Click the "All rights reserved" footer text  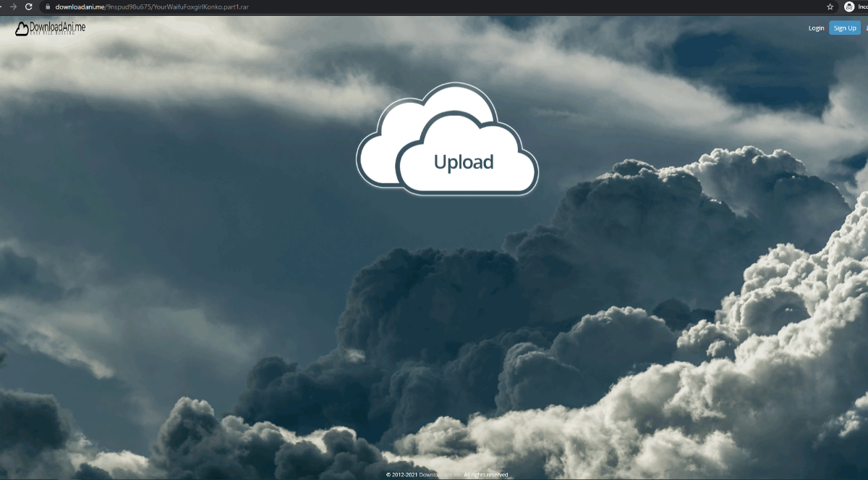tap(486, 475)
